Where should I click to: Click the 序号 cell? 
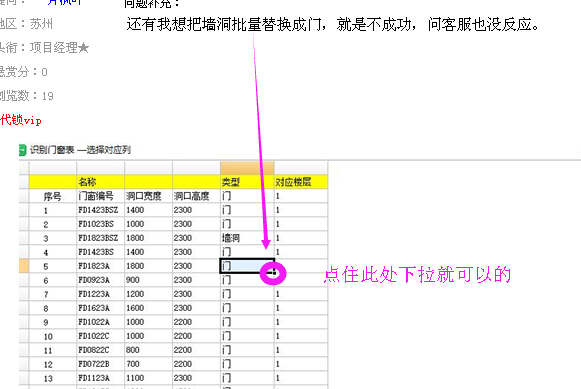pos(53,196)
